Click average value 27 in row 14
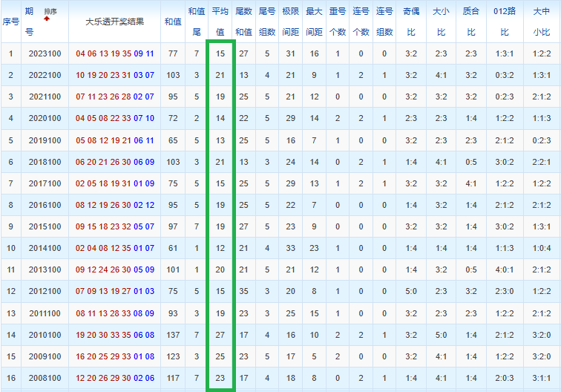Viewport: 561px width, 392px height. [x=220, y=335]
